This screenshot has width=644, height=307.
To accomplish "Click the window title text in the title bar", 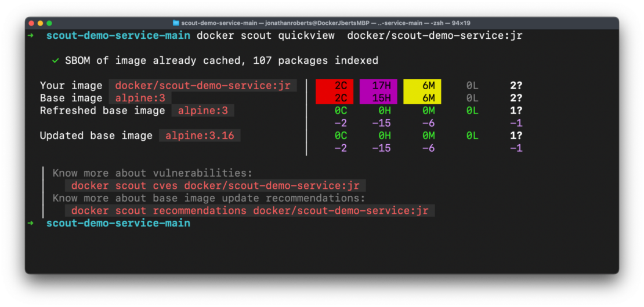I will (325, 23).
